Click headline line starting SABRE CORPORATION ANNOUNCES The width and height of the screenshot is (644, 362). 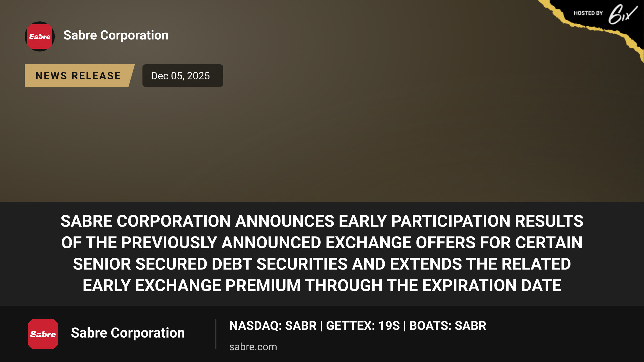322,221
